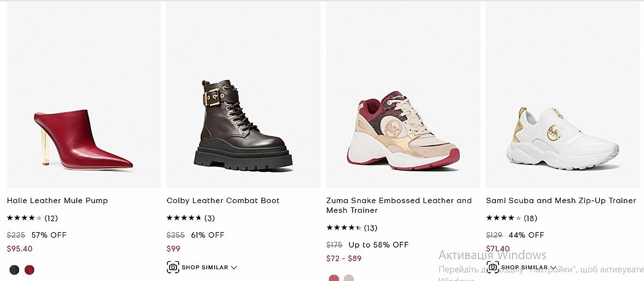Image resolution: width=644 pixels, height=281 pixels.
Task: Pick the red swatch under Zuma trainer
Action: tap(334, 278)
